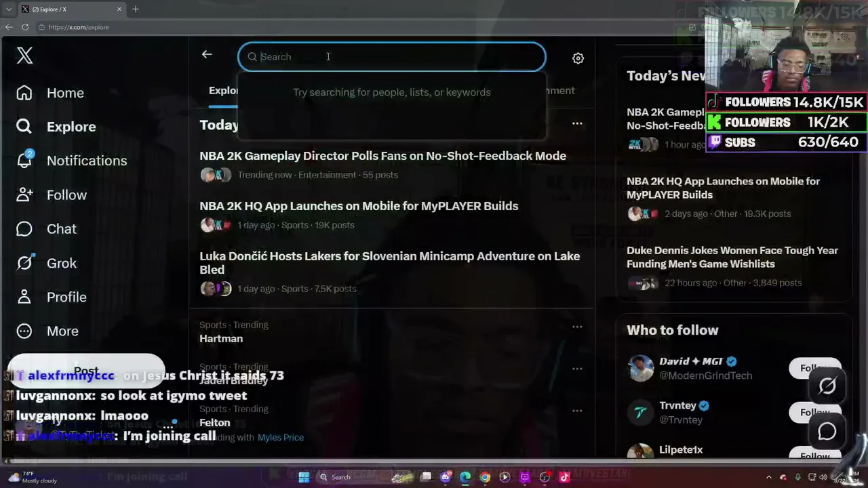868x488 pixels.
Task: Open a new browser tab
Action: pos(136,9)
